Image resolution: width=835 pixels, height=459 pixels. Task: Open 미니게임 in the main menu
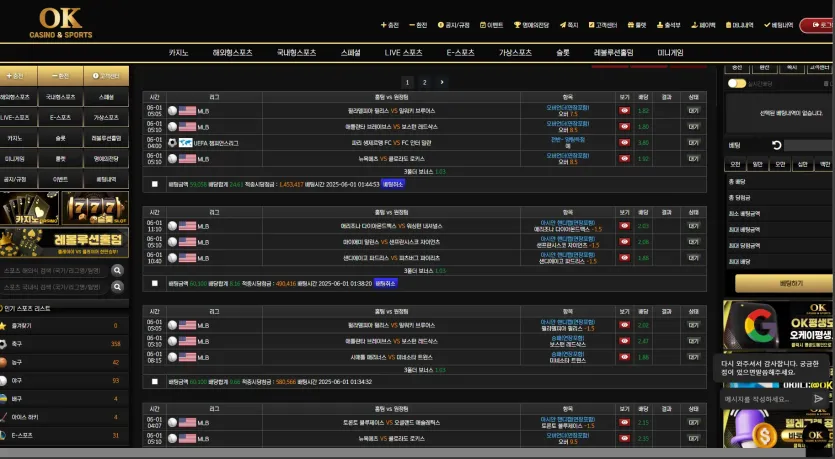click(x=670, y=53)
